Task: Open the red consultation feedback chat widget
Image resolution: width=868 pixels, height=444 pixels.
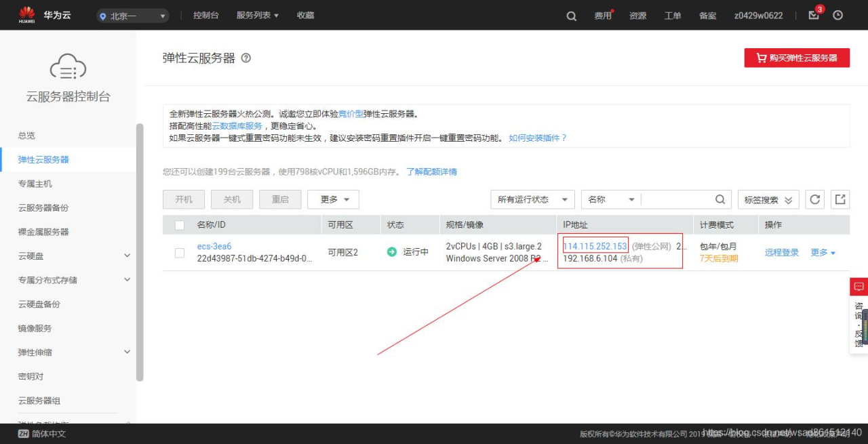Action: tap(859, 287)
